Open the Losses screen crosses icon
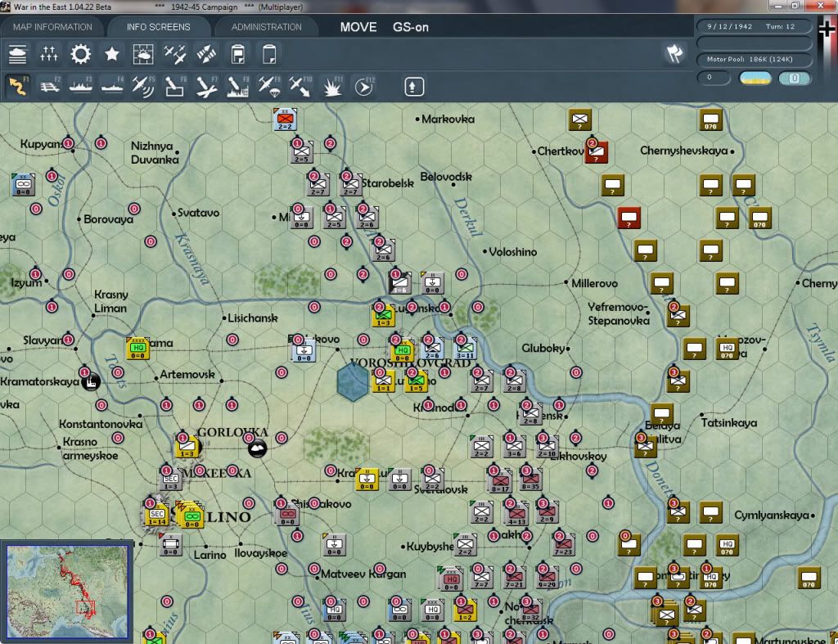 (x=48, y=54)
